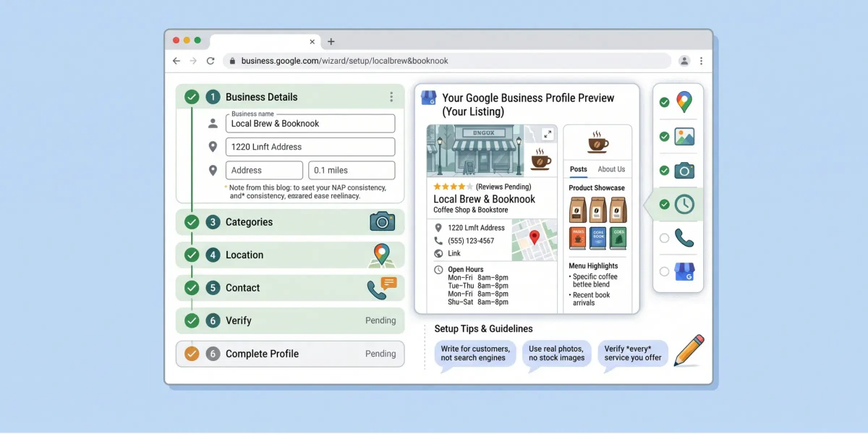Go back using browser back arrow
The height and width of the screenshot is (434, 868).
click(176, 61)
